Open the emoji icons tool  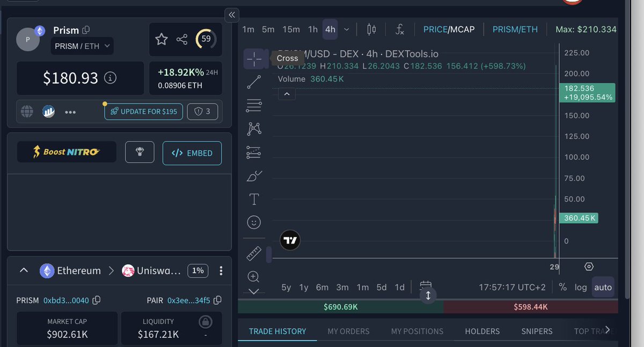(x=254, y=222)
